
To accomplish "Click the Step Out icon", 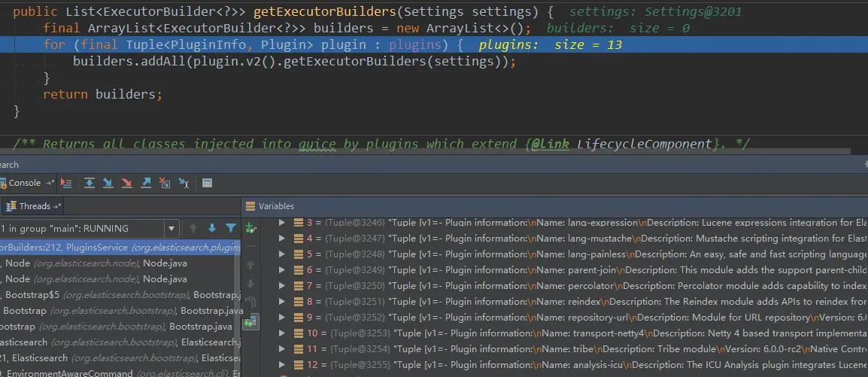I will 146,183.
